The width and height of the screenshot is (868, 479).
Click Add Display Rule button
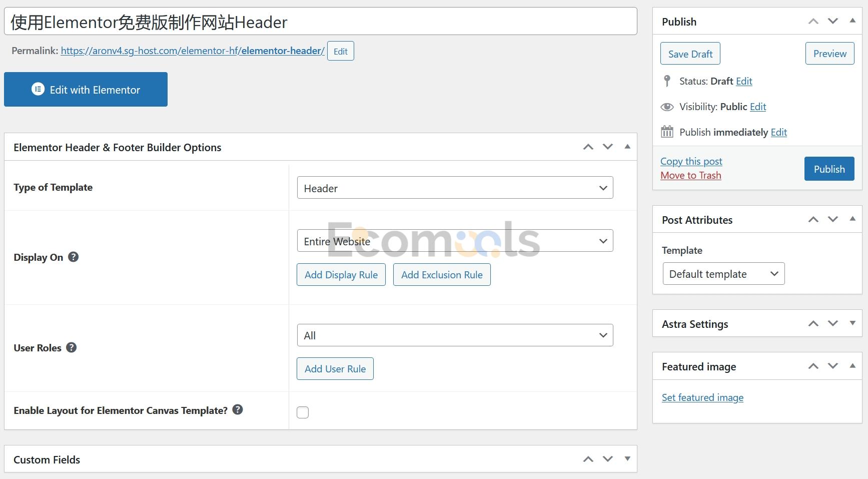(341, 275)
